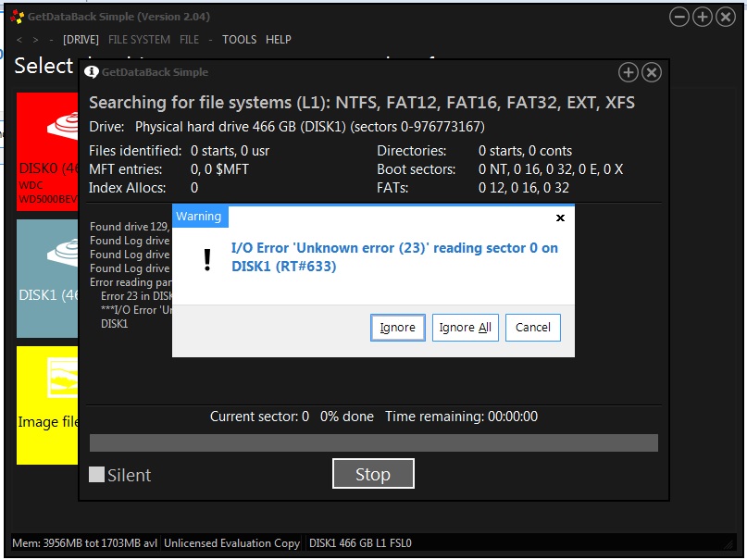Click the '0% done' progress text
Image resolution: width=747 pixels, height=560 pixels.
pyautogui.click(x=347, y=417)
